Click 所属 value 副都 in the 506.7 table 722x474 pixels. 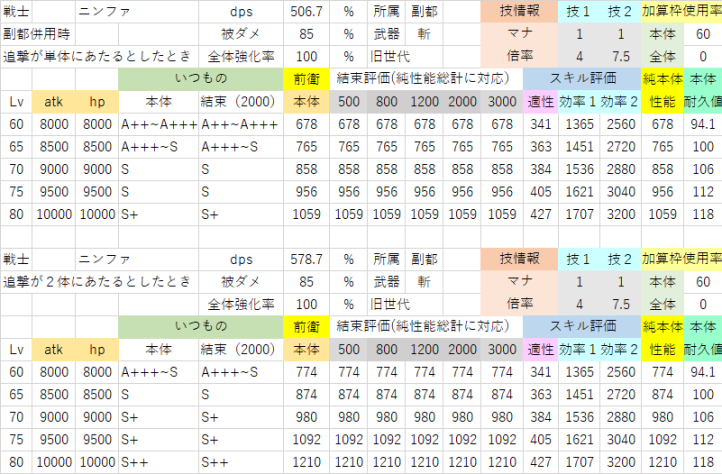[x=424, y=12]
